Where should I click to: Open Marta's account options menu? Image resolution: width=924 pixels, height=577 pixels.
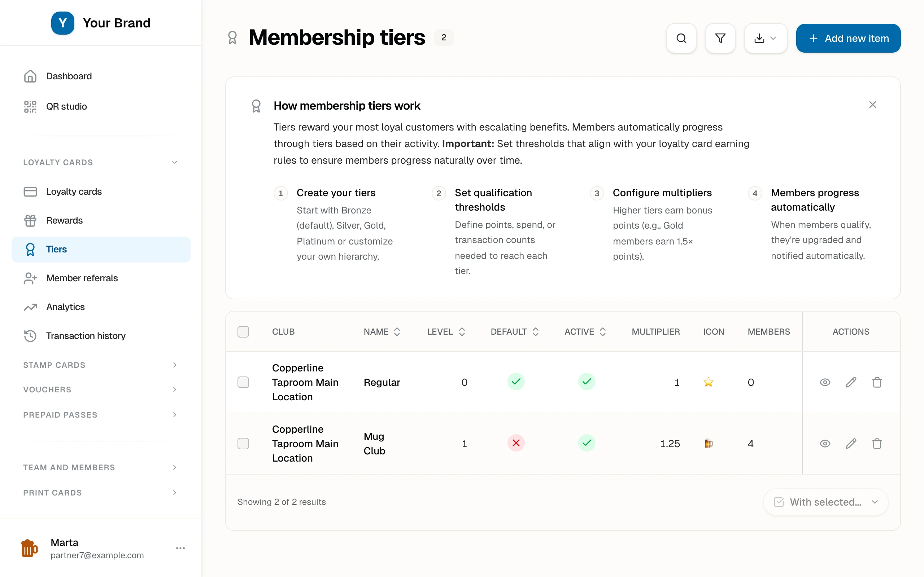tap(180, 548)
